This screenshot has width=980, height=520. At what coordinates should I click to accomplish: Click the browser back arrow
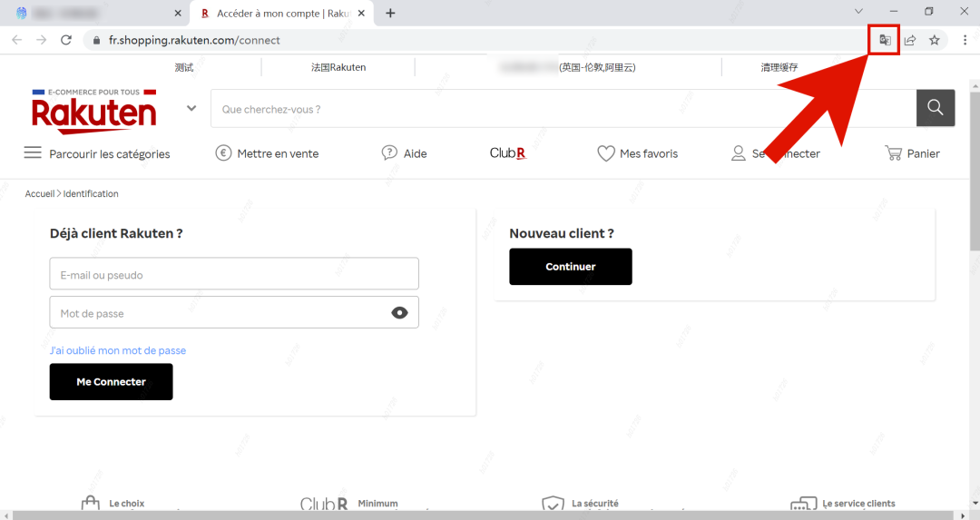point(17,40)
